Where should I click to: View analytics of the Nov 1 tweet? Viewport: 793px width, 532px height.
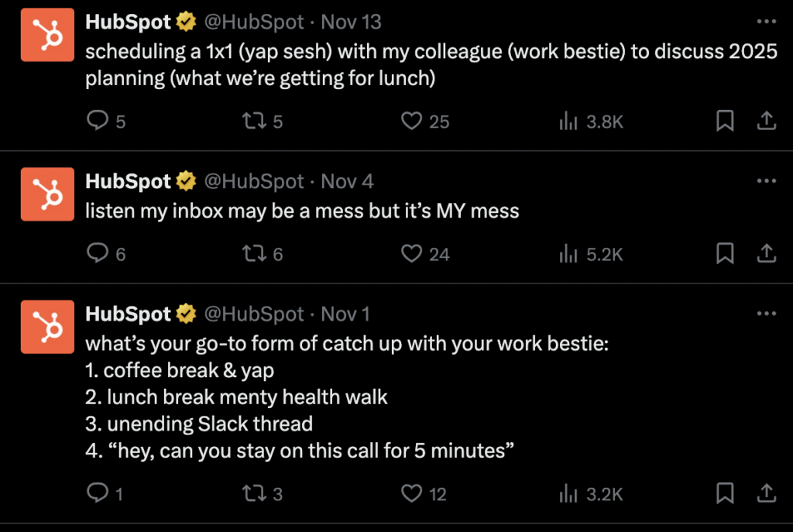click(x=570, y=493)
